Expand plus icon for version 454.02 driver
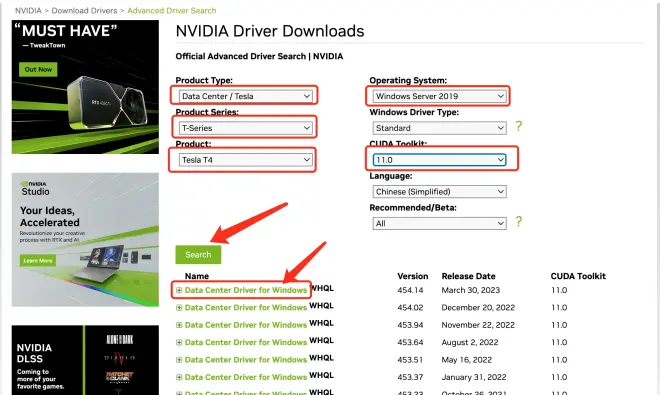Viewport: 660px width, 395px height. (x=179, y=308)
